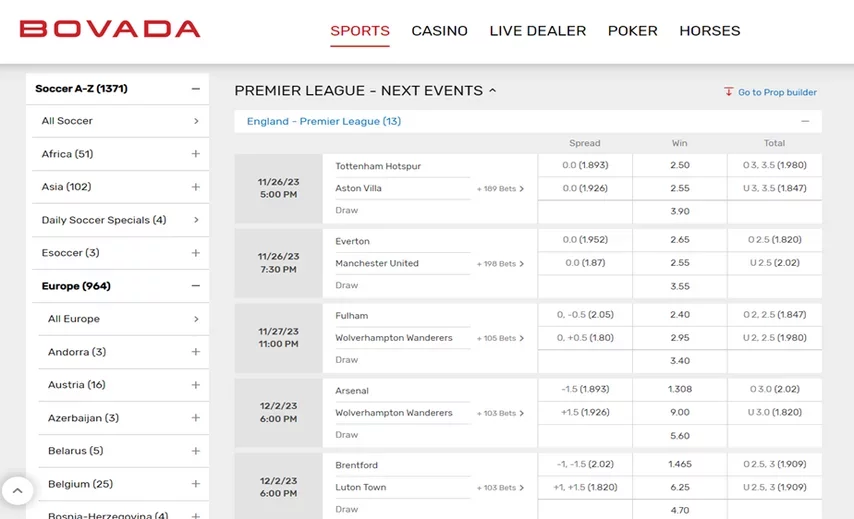Open +189 Bets for Tottenham match

coord(500,188)
